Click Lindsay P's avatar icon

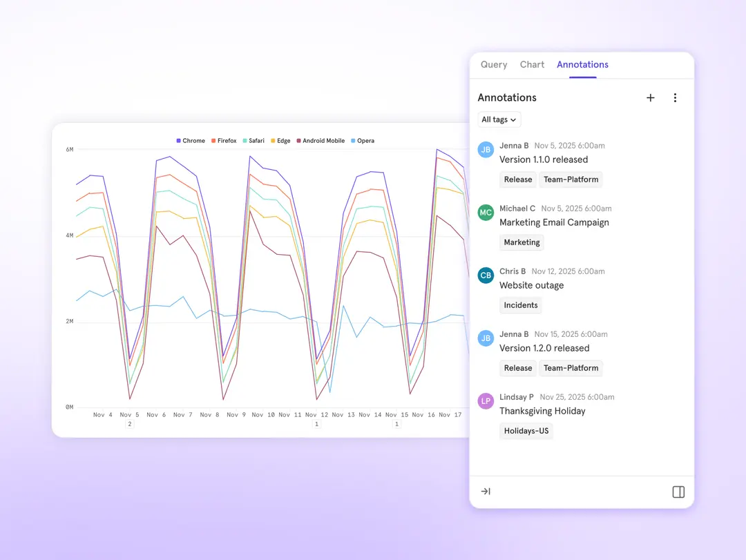(486, 400)
